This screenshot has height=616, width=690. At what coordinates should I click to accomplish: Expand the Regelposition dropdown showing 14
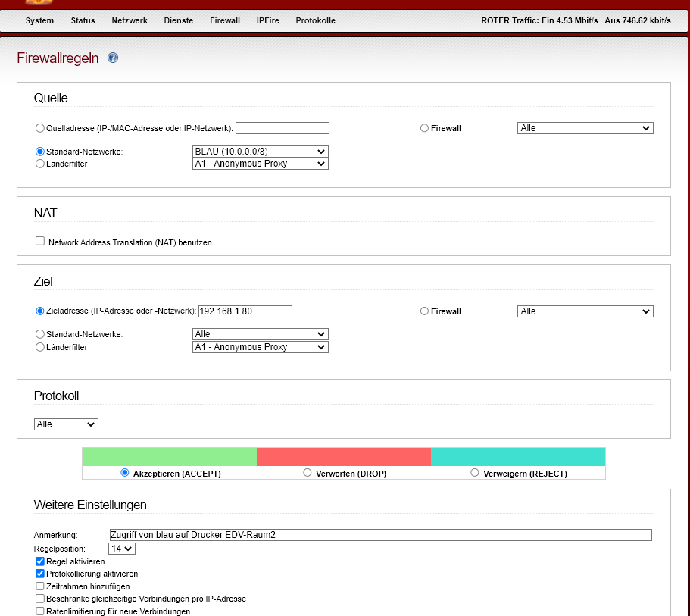[122, 549]
